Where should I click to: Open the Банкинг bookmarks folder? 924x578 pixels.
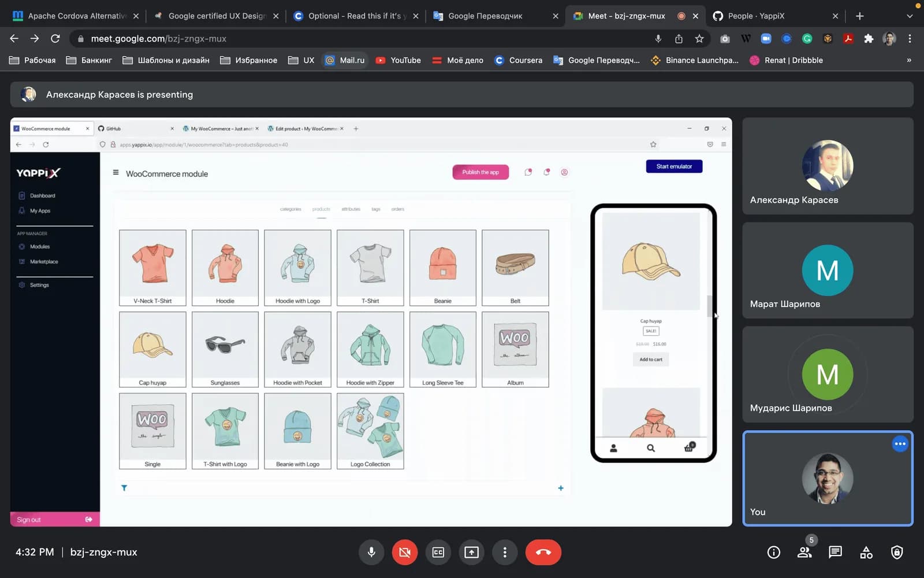tap(89, 60)
